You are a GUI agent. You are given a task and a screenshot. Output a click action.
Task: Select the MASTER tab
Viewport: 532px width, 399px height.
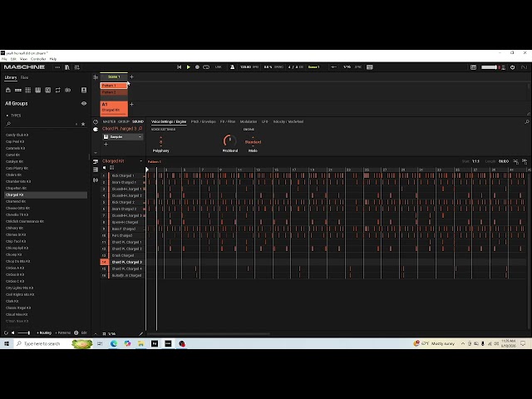109,122
